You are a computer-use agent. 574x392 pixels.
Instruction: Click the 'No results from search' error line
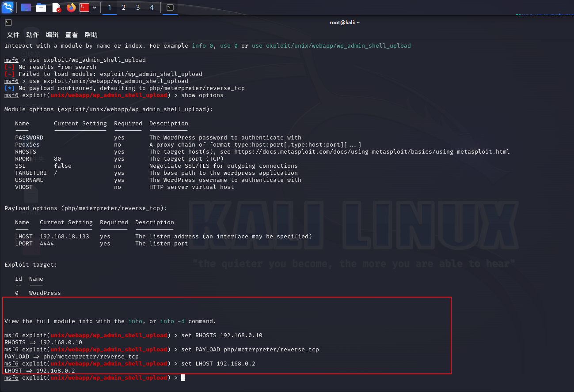(x=50, y=67)
